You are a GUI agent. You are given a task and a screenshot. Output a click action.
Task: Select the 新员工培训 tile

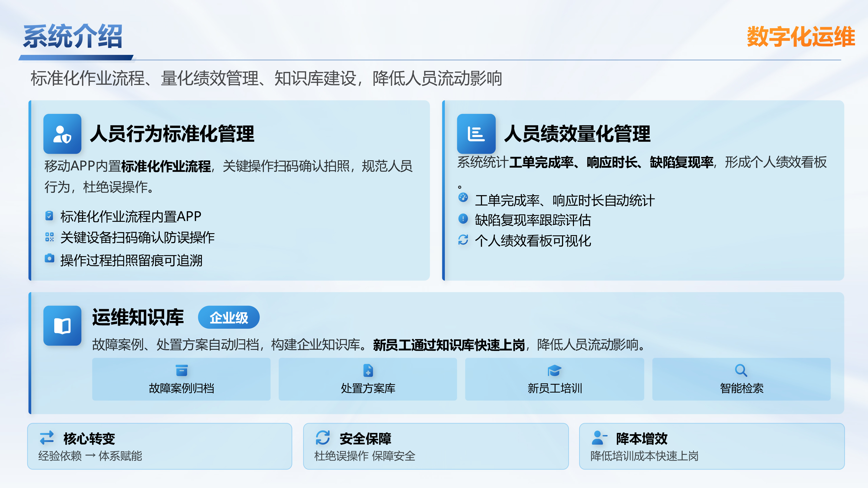554,379
